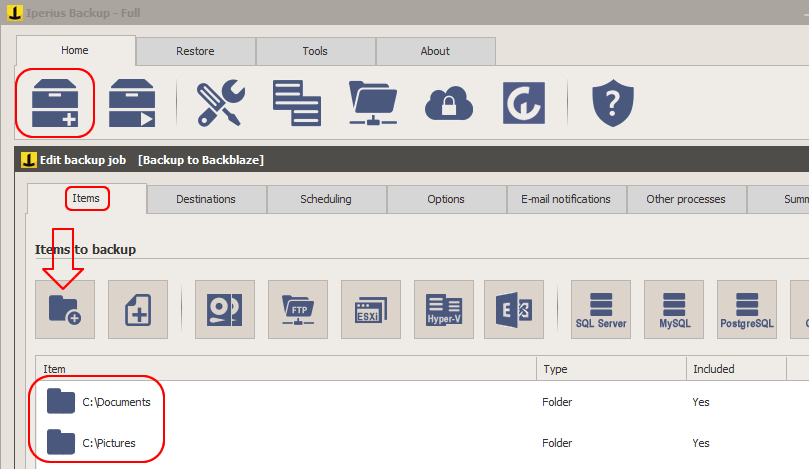Open the log reports list icon
Image resolution: width=809 pixels, height=469 pixels.
(297, 103)
